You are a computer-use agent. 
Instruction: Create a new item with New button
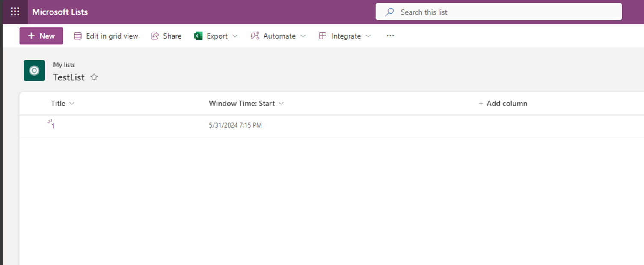pyautogui.click(x=41, y=36)
